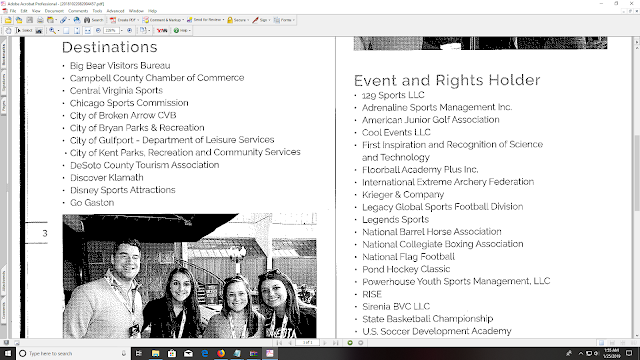Go to first page button
The height and width of the screenshot is (360, 640).
click(279, 343)
